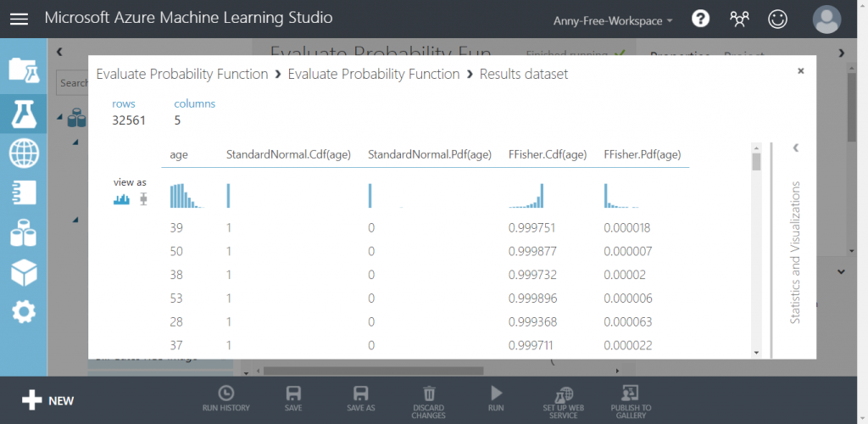Select the Experiments flask icon in sidebar

[24, 114]
